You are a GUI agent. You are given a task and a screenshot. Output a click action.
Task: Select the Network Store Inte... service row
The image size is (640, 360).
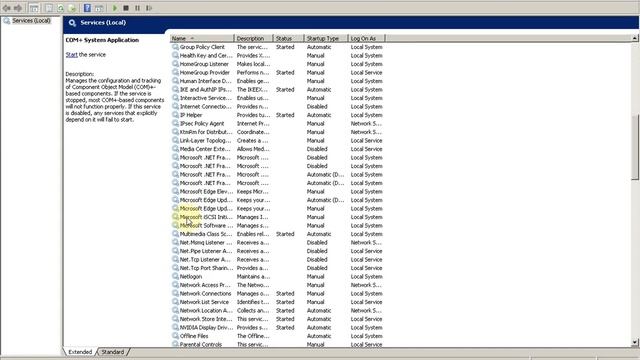pos(278,319)
